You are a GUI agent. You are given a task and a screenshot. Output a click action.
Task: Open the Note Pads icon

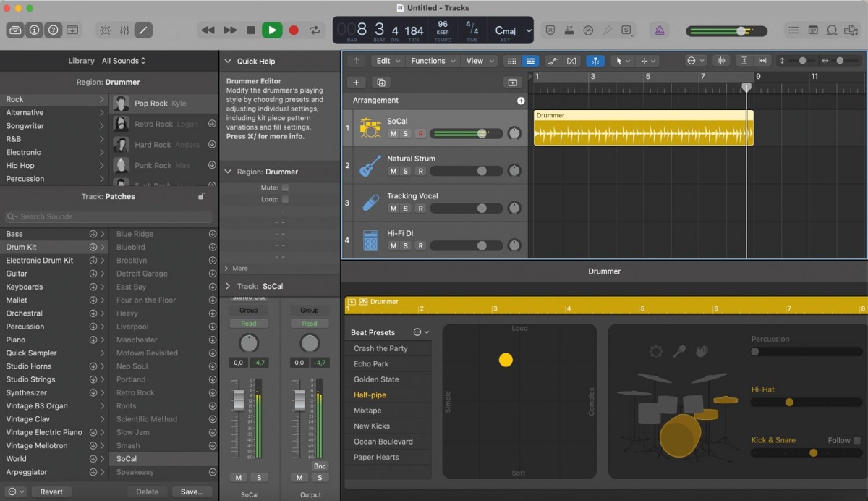pyautogui.click(x=813, y=30)
